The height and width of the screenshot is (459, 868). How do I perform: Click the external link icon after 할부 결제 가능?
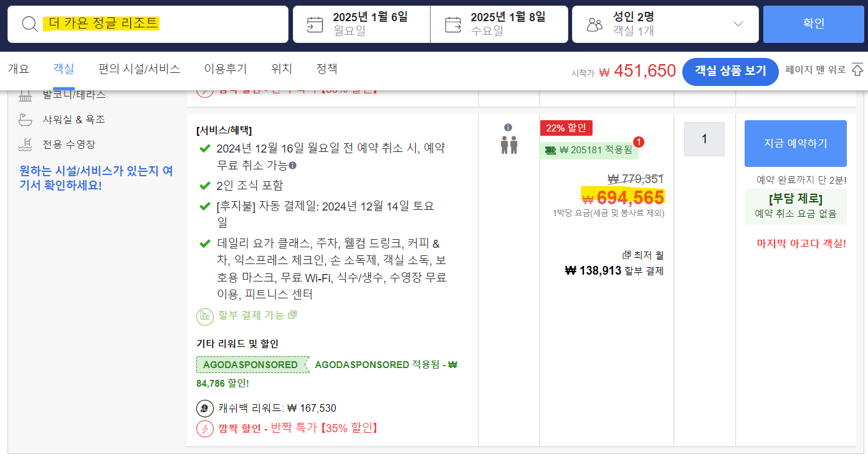[292, 315]
